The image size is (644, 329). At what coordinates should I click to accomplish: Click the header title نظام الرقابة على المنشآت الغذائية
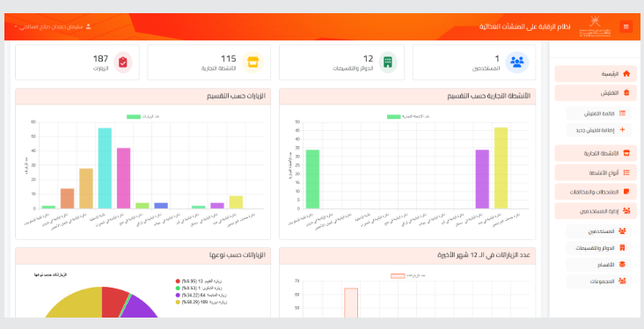525,26
